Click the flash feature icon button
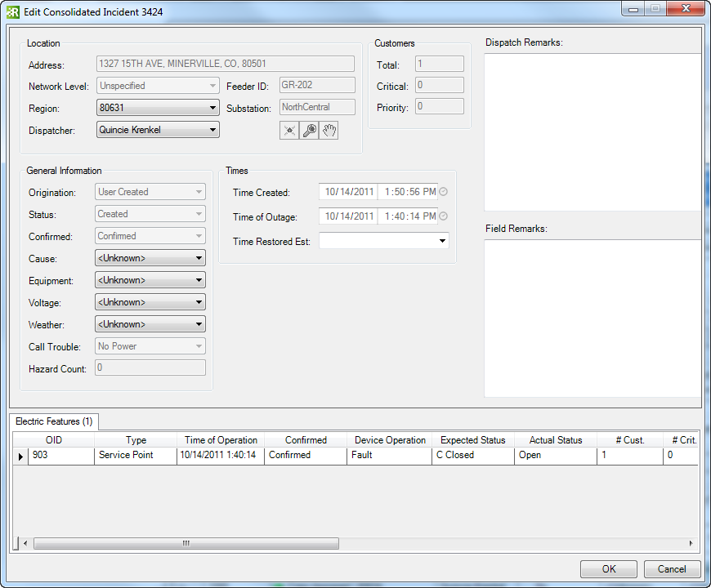The width and height of the screenshot is (711, 588). pyautogui.click(x=289, y=131)
